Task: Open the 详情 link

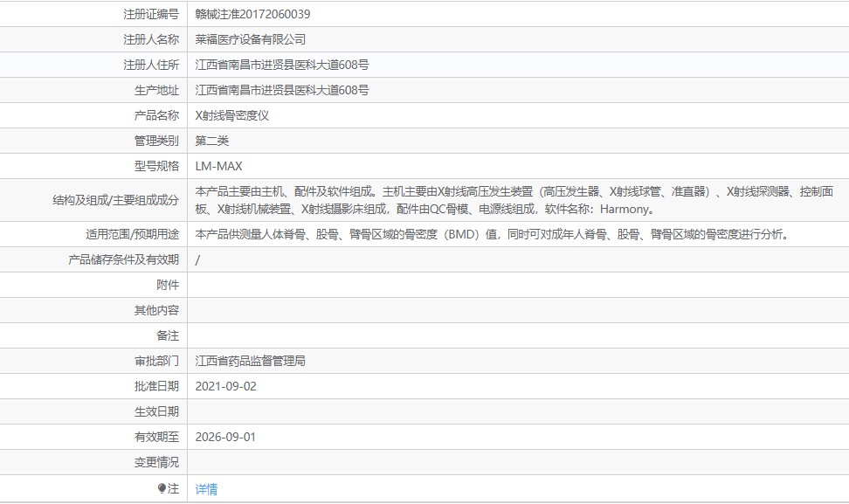Action: (x=206, y=489)
